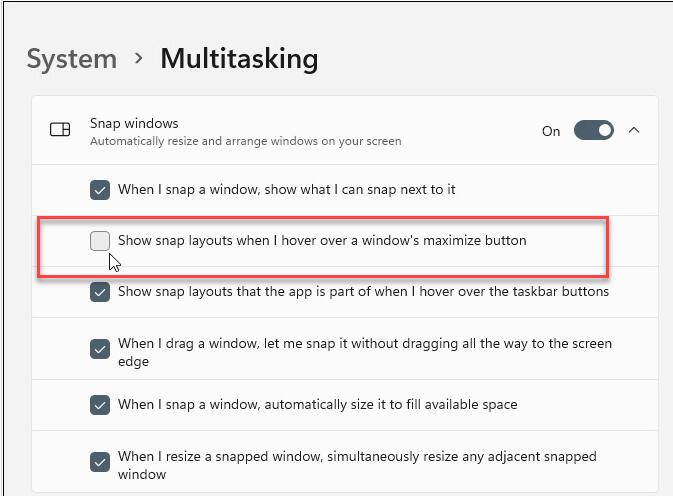Screen dimensions: 673x496
Task: Click "Show snap layouts when I hover" maximize button label
Action: pos(322,241)
